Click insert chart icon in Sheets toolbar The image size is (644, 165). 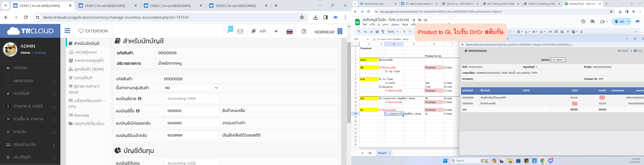tap(562, 32)
